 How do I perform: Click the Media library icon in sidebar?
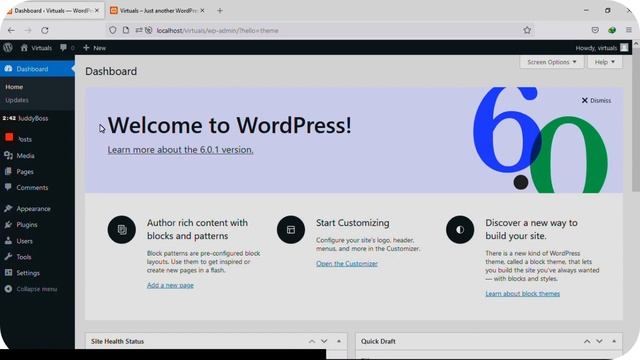(9, 156)
